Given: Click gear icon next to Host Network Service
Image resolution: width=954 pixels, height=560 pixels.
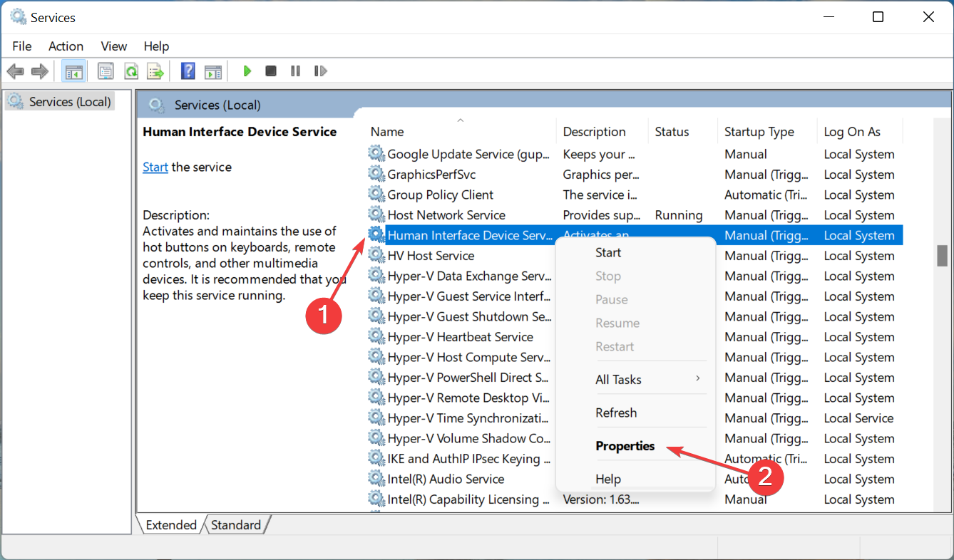Looking at the screenshot, I should pos(376,214).
